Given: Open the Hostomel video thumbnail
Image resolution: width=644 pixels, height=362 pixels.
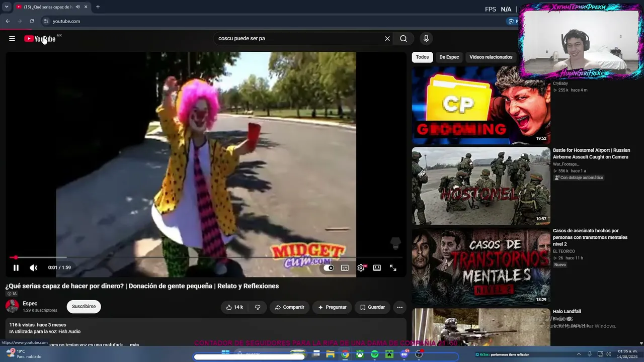Looking at the screenshot, I should point(481,186).
